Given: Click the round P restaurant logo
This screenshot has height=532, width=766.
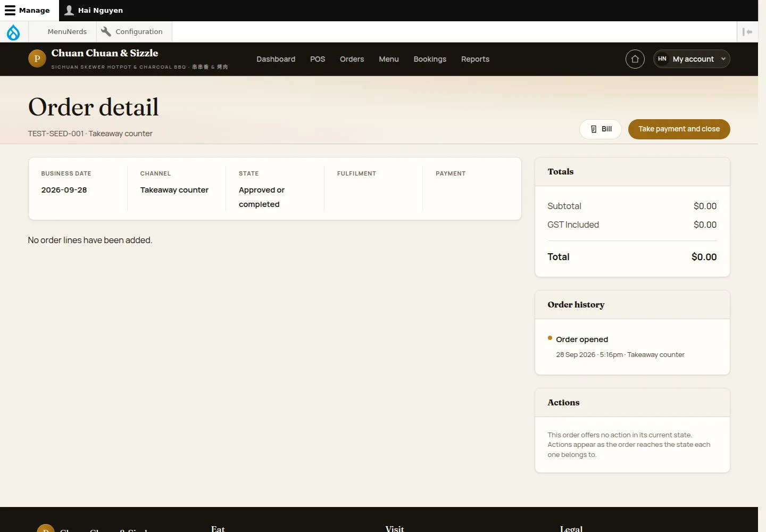Looking at the screenshot, I should [x=37, y=59].
